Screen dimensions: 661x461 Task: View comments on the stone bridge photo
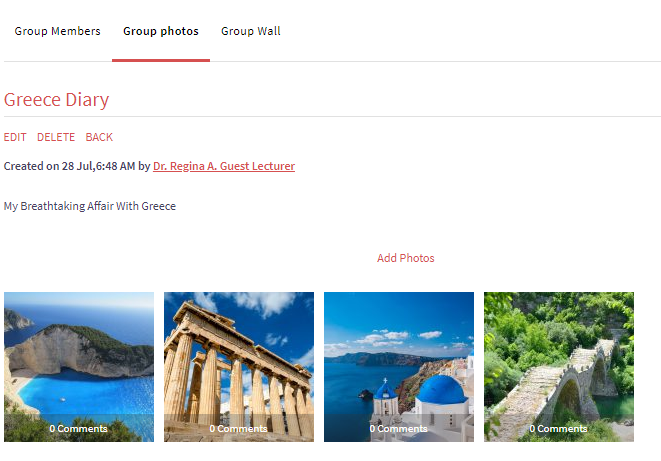(559, 428)
